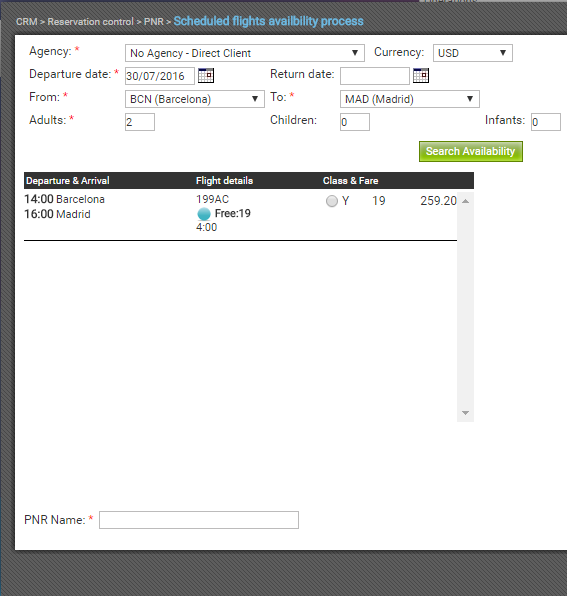Image resolution: width=567 pixels, height=596 pixels.
Task: Go to PNR breadcrumb
Action: coord(154,22)
